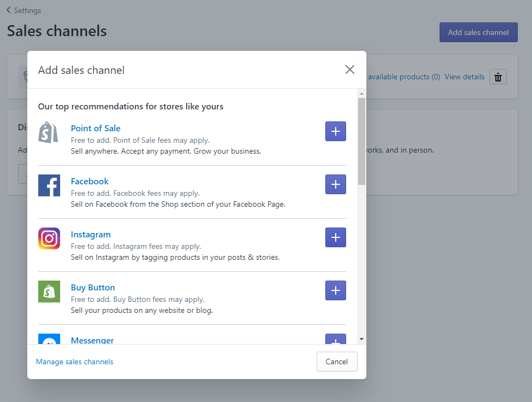The image size is (532, 402).
Task: Click 'Free to add. Buy Button fees may apply.' text
Action: point(138,300)
